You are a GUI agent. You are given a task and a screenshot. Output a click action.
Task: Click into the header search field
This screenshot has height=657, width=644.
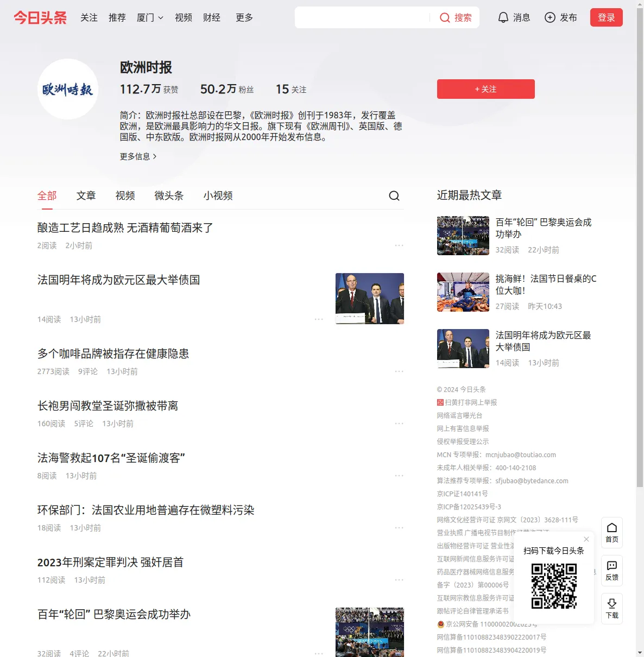pyautogui.click(x=363, y=17)
